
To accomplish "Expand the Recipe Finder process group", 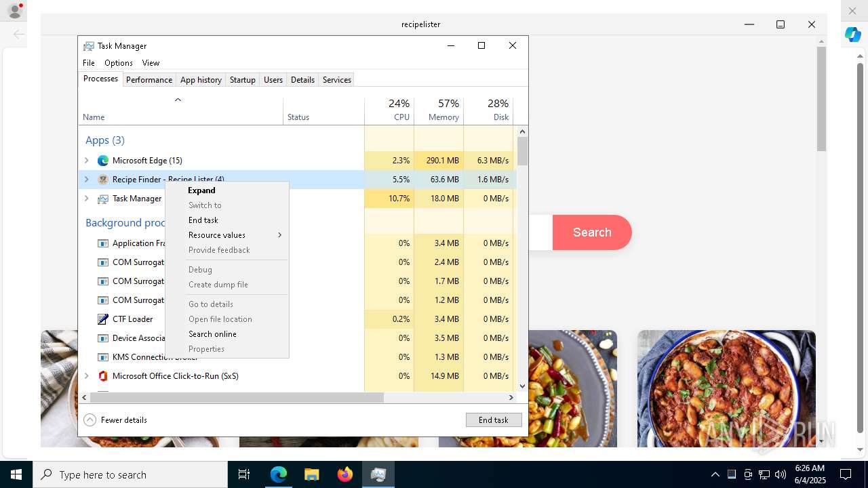I will pos(86,180).
